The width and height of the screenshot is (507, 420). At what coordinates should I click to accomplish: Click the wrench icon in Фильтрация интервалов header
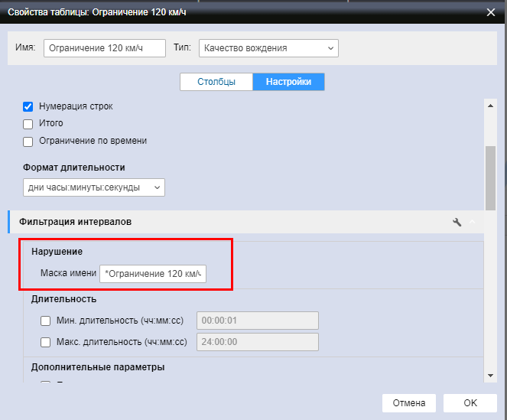(x=457, y=222)
